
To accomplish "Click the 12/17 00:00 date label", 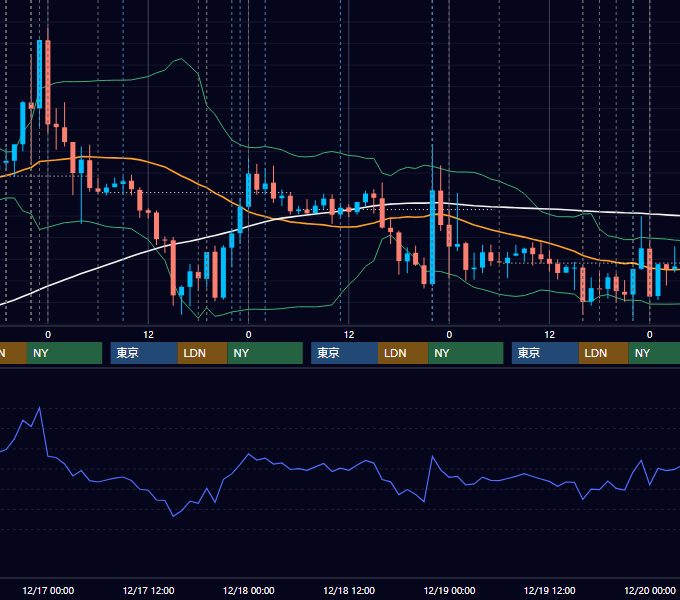I will [48, 590].
